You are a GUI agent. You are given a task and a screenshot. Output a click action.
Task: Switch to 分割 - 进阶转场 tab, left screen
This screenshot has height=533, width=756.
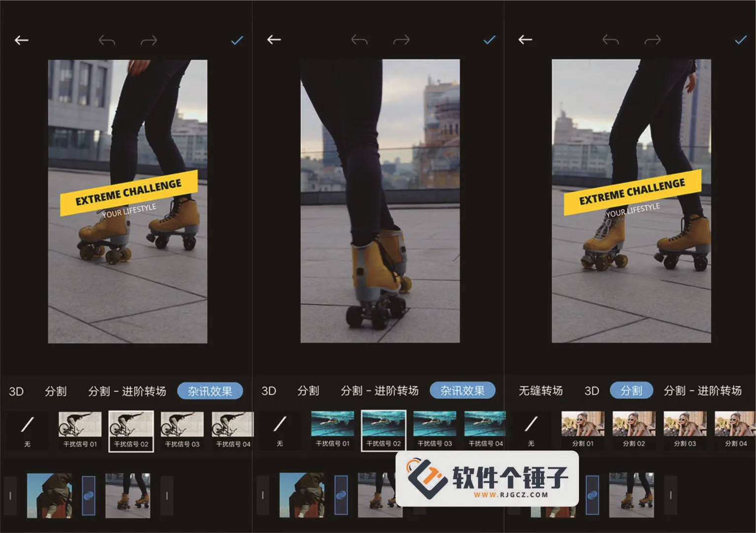tap(127, 391)
